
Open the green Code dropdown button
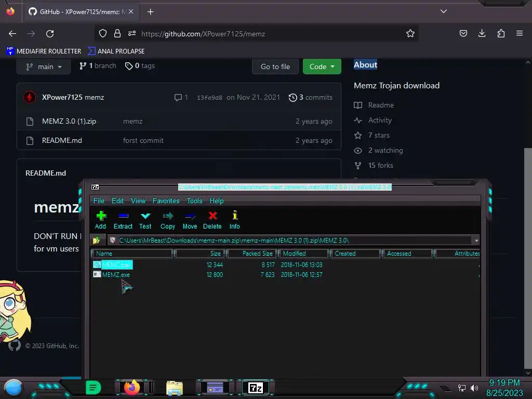(322, 66)
